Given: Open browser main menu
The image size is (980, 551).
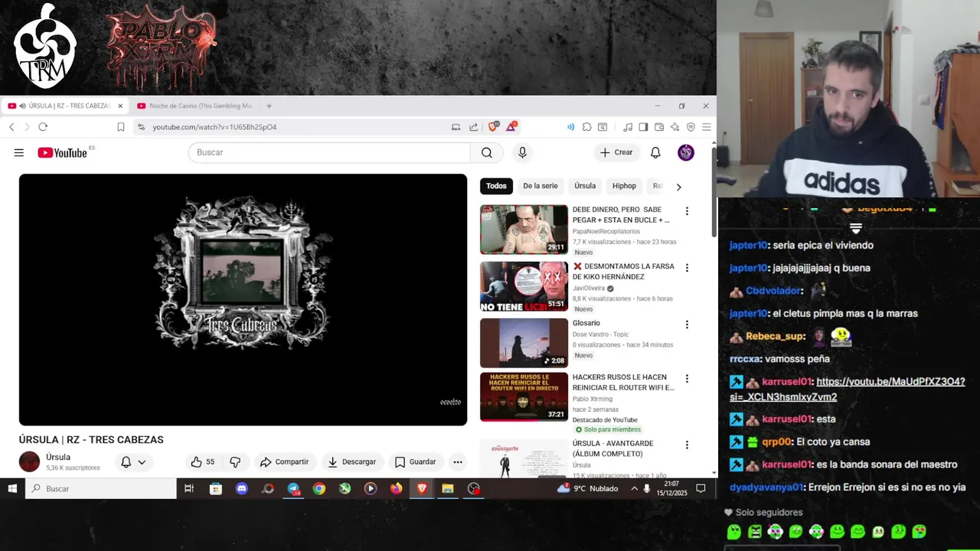Looking at the screenshot, I should pos(706,127).
